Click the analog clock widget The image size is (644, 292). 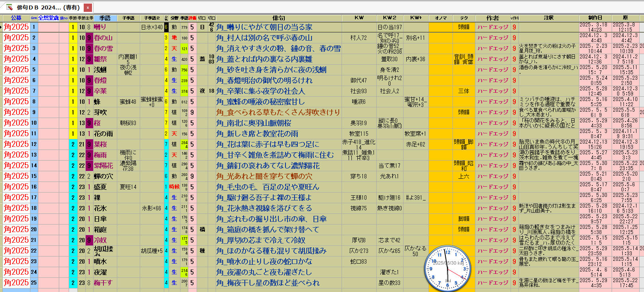[448, 268]
